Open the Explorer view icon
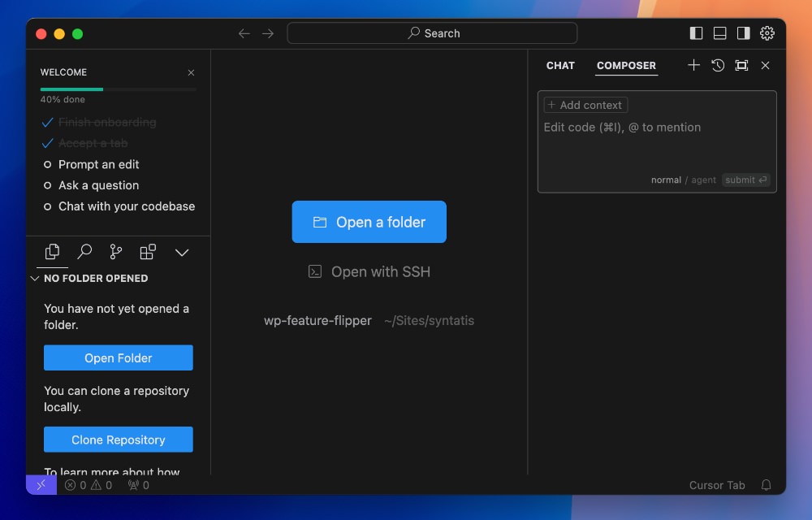The width and height of the screenshot is (812, 520). click(x=52, y=252)
